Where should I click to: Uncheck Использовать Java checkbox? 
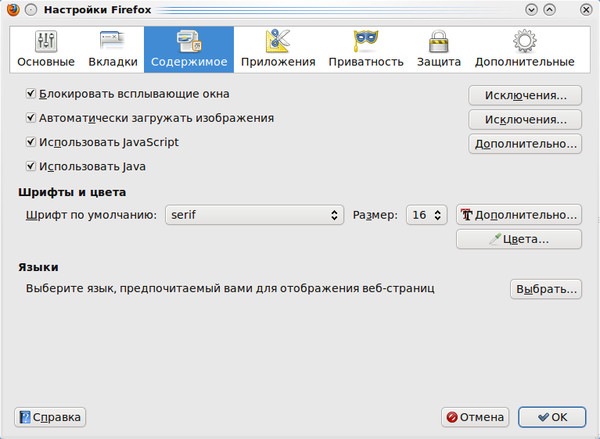(x=31, y=166)
